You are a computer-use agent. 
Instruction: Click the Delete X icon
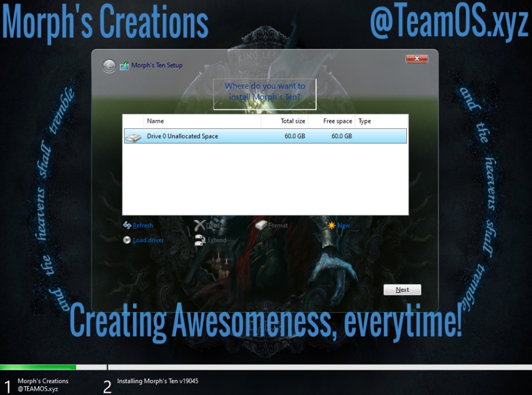[200, 225]
